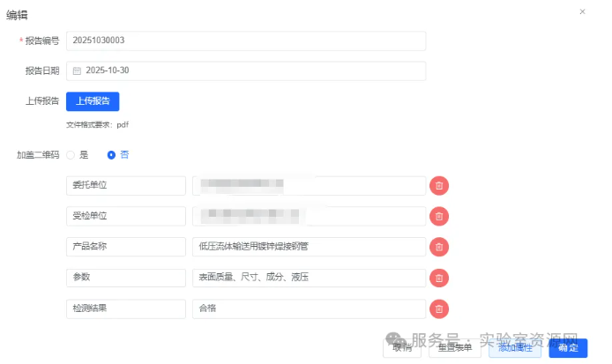Select 否 for 加盖二维码
The width and height of the screenshot is (612, 364).
coord(111,154)
